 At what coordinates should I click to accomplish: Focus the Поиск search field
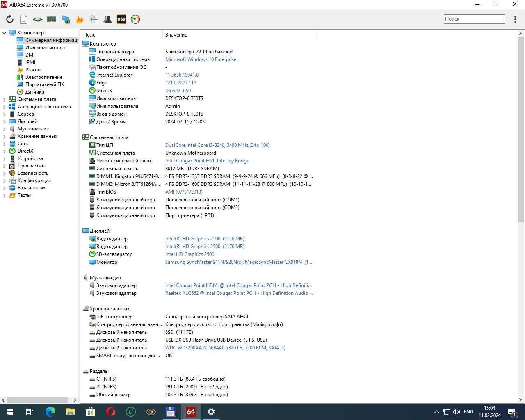474,19
